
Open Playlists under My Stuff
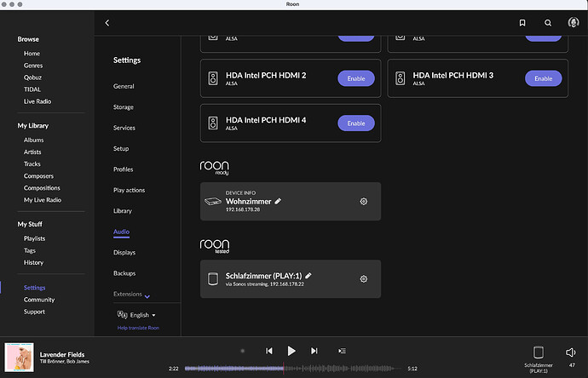click(34, 238)
